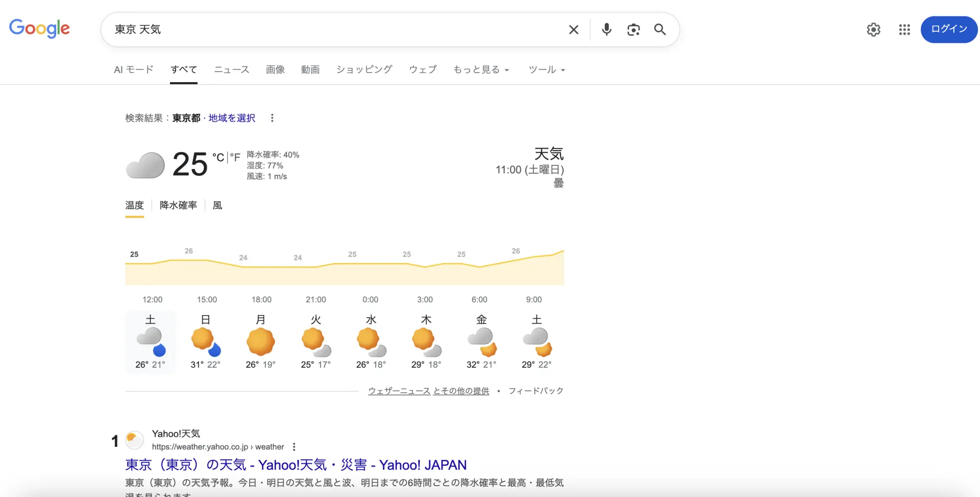Image resolution: width=980 pixels, height=497 pixels.
Task: Click 12:00 on hourly temperature chart
Action: click(x=153, y=300)
